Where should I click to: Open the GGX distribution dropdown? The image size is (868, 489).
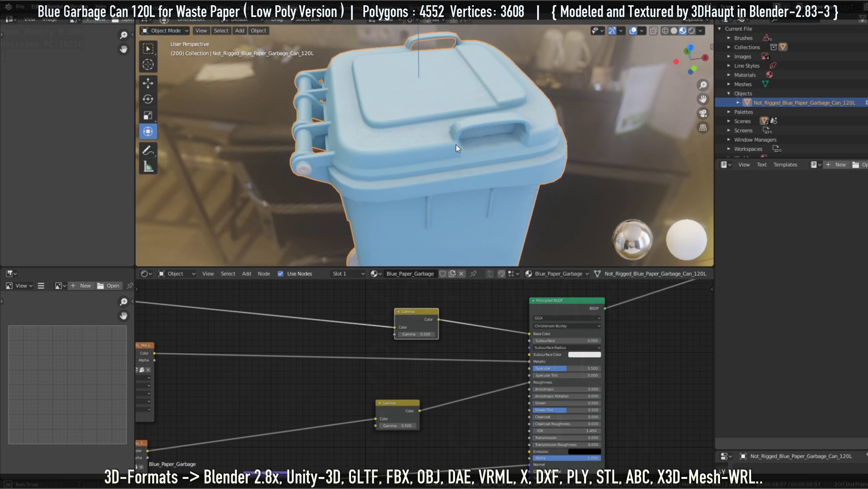567,318
